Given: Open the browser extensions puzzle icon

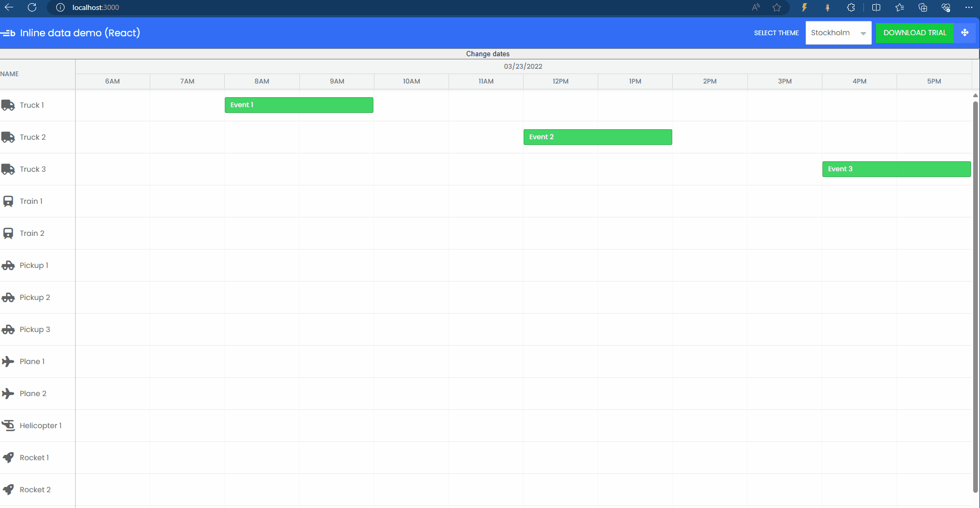Looking at the screenshot, I should click(x=851, y=7).
